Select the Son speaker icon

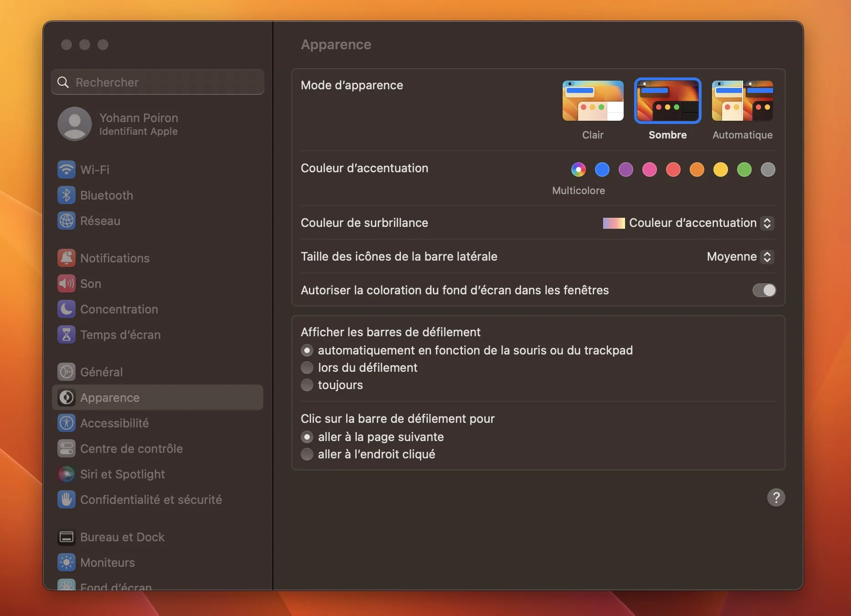coord(67,283)
